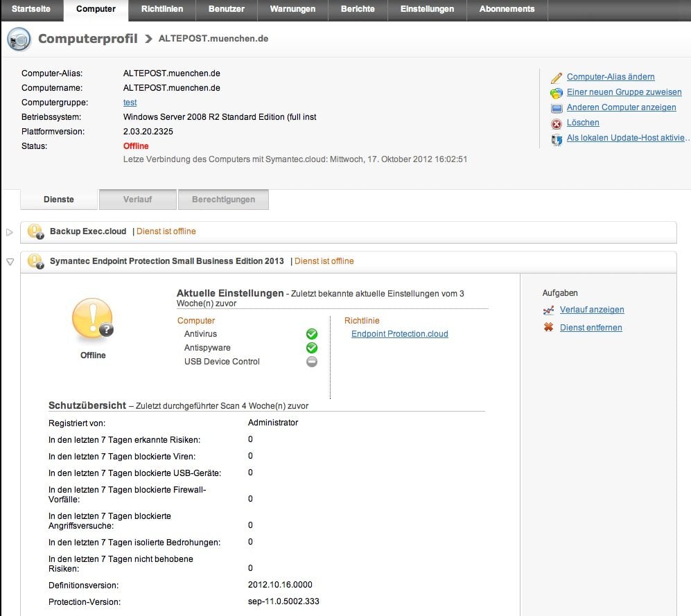The height and width of the screenshot is (616, 691).
Task: Click the grey USB Device Control status indicator
Action: (312, 362)
